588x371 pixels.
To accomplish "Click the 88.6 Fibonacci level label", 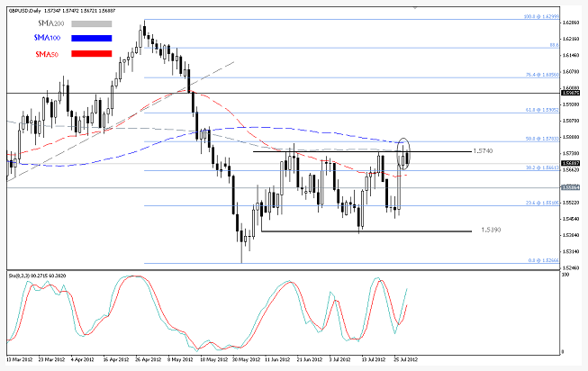I will tap(555, 45).
